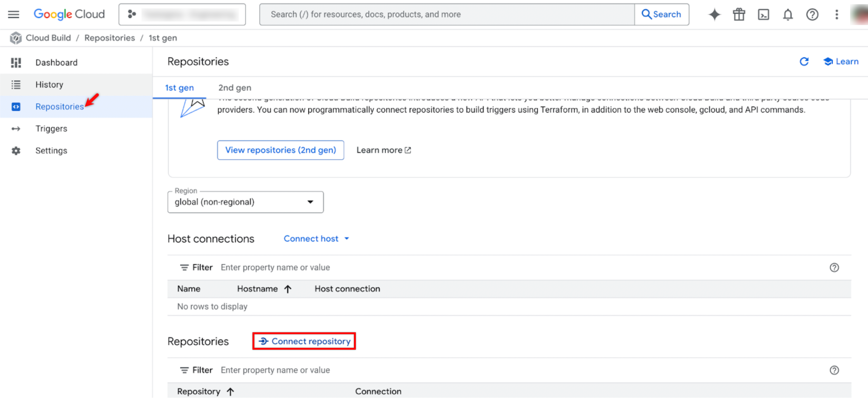The image size is (868, 398).
Task: Open Gemini assistant
Action: pos(714,14)
